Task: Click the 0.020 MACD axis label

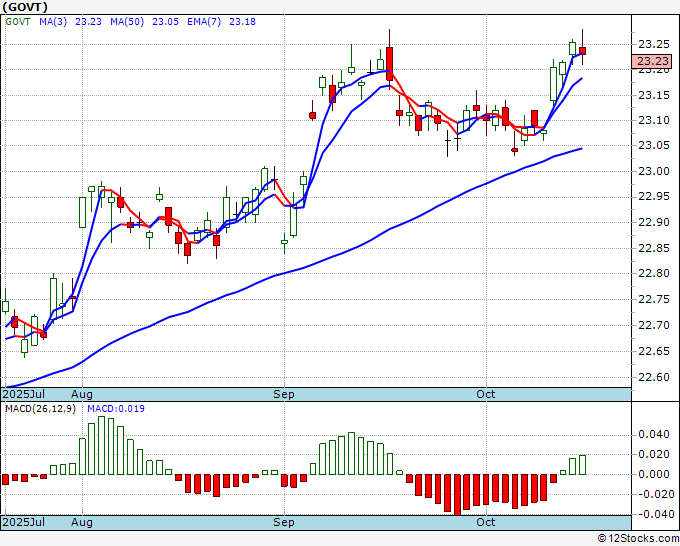Action: coord(656,454)
